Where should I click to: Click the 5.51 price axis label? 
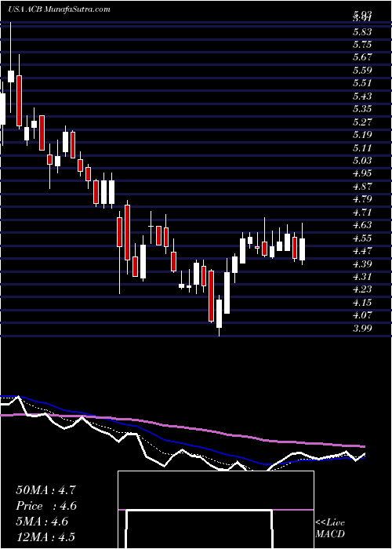[x=362, y=83]
